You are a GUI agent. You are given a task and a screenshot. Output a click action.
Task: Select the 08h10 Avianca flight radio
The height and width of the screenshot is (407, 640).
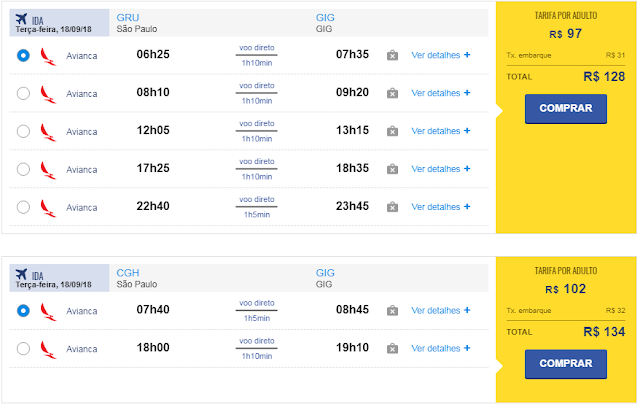pos(23,93)
